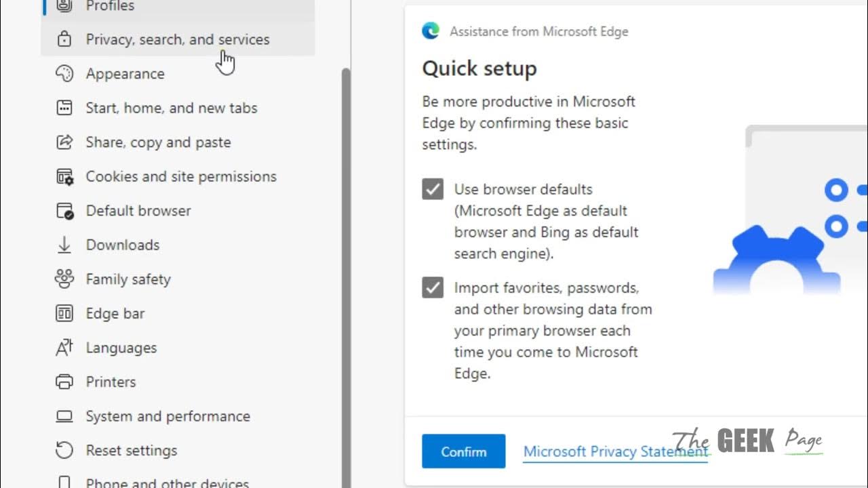Viewport: 868px width, 488px height.
Task: Click the settings sidebar vertical scrollbar
Action: tap(346, 271)
